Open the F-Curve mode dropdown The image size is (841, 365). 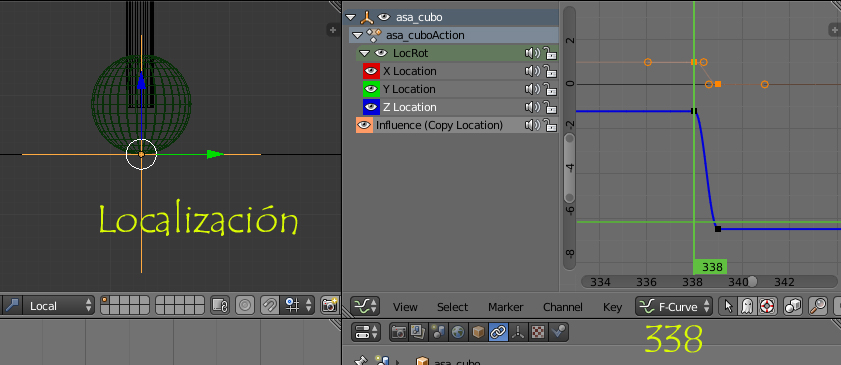(x=674, y=307)
